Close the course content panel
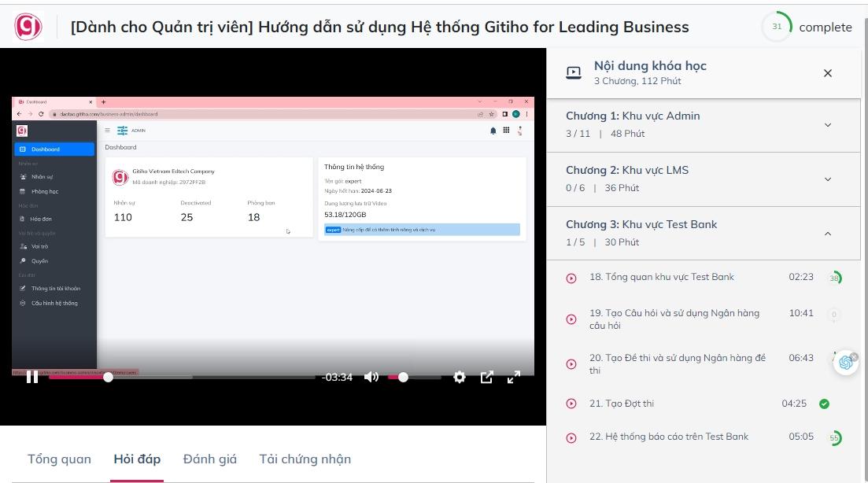Viewport: 868px width, 483px height. pyautogui.click(x=827, y=72)
